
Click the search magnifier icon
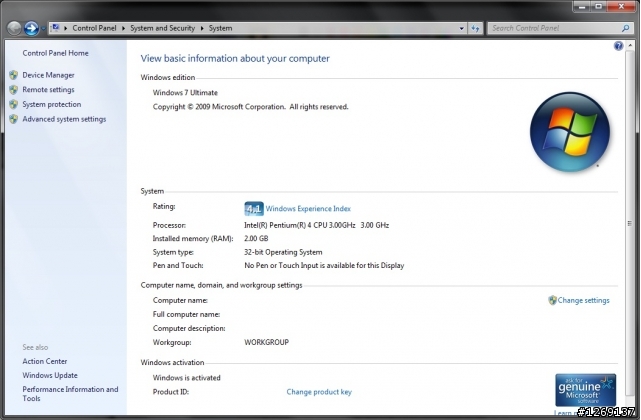(x=625, y=28)
